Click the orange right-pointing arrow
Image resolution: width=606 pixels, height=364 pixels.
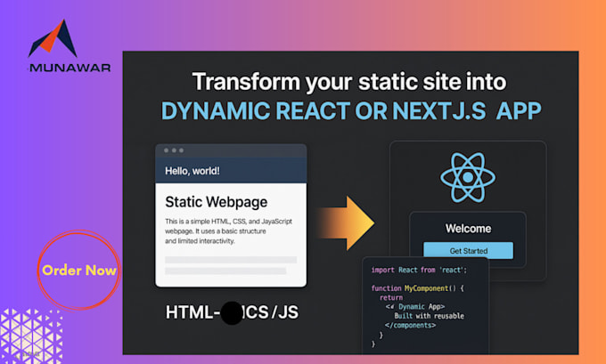[345, 223]
